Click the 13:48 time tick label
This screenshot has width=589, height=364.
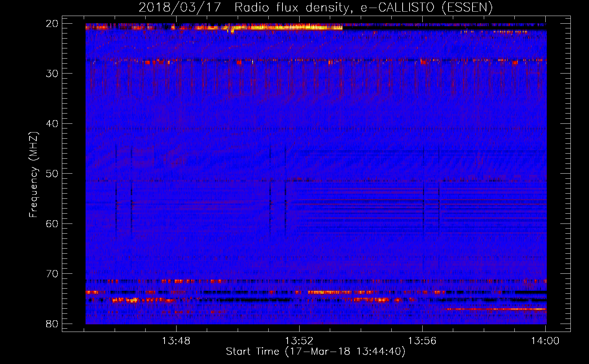pos(176,341)
